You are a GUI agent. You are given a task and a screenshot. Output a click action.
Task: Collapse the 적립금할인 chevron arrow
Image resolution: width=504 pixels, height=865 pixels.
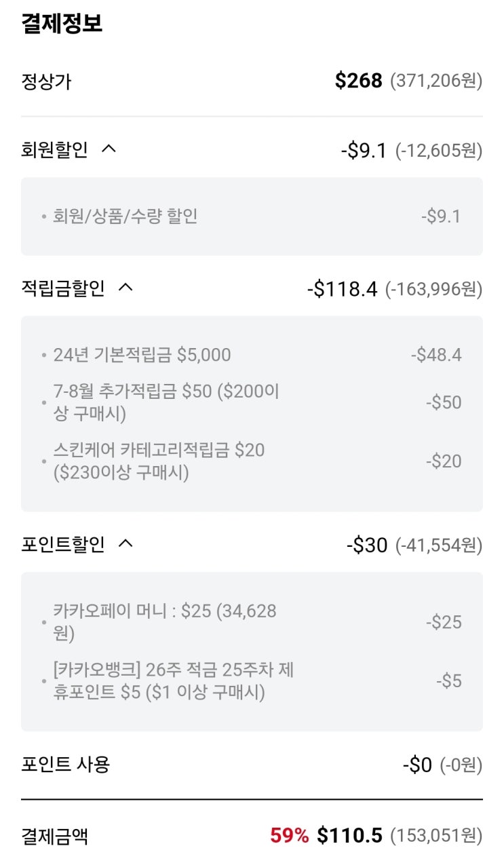click(x=125, y=288)
